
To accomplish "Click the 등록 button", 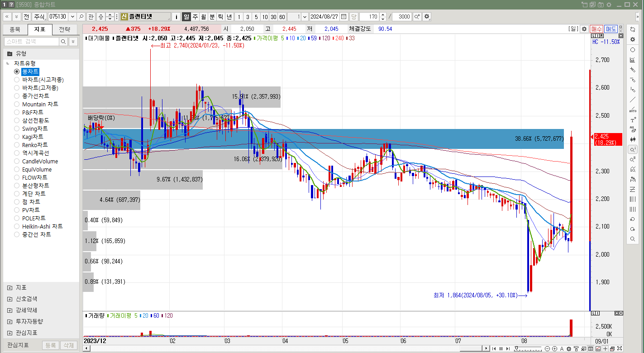I will (x=51, y=345).
